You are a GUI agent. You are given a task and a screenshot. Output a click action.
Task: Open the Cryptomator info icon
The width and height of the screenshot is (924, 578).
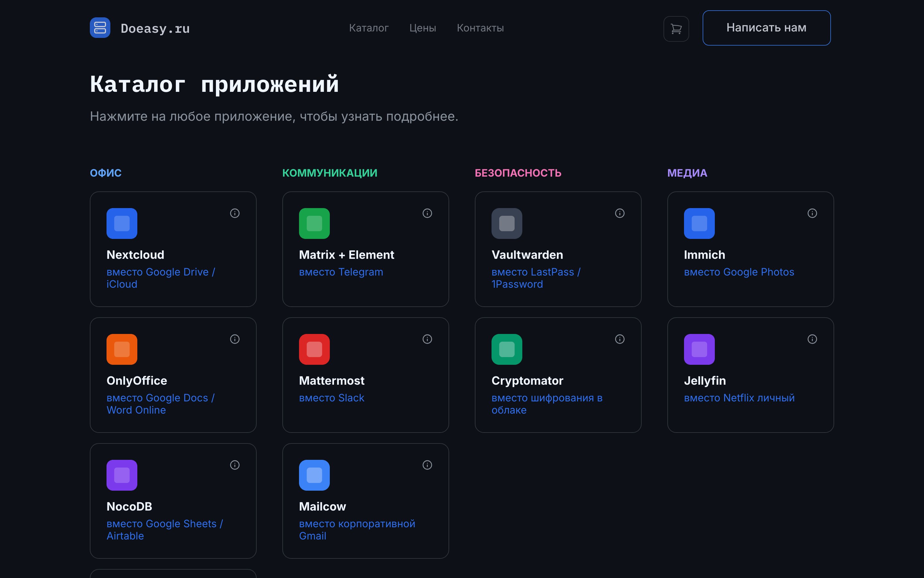tap(620, 339)
